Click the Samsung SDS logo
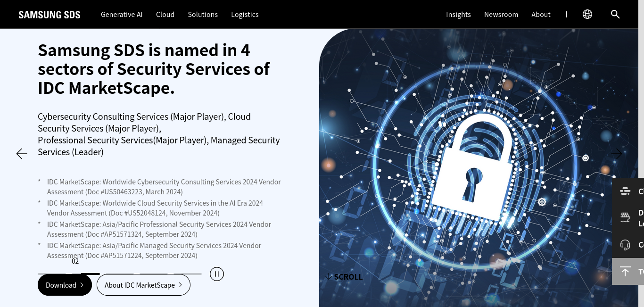The height and width of the screenshot is (307, 644). (50, 15)
